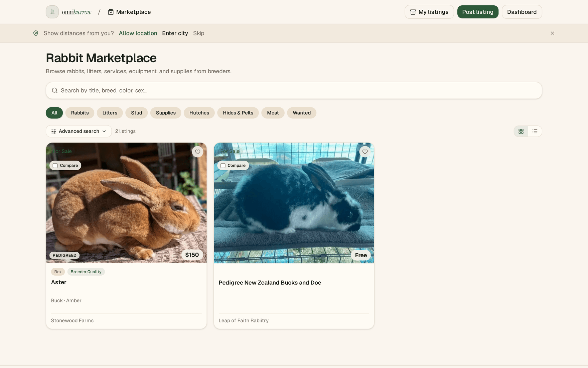Switch to list view layout
Image resolution: width=588 pixels, height=368 pixels.
point(535,131)
